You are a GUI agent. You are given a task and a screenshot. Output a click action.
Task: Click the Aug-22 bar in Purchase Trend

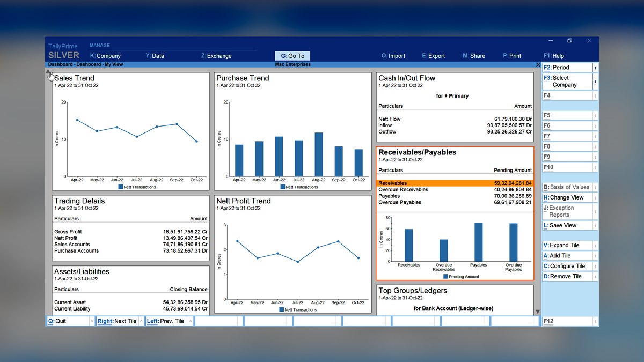319,154
